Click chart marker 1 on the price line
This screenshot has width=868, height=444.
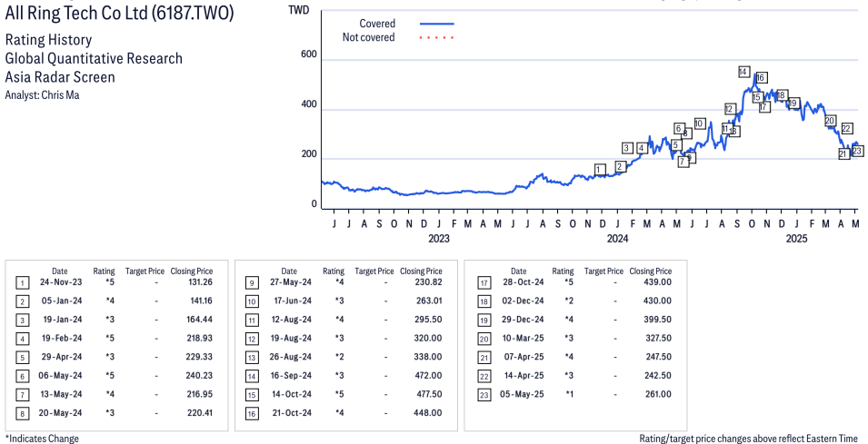[600, 169]
